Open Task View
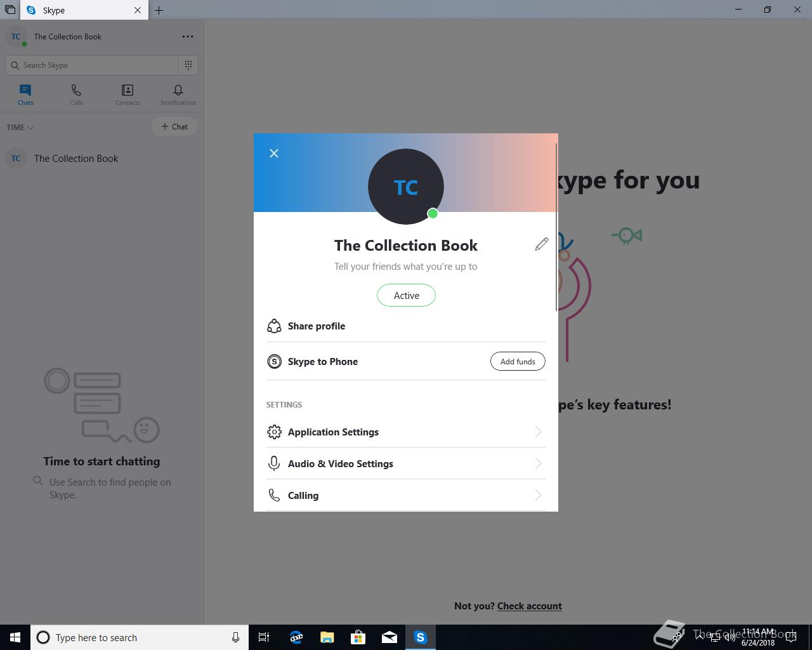 pyautogui.click(x=264, y=637)
